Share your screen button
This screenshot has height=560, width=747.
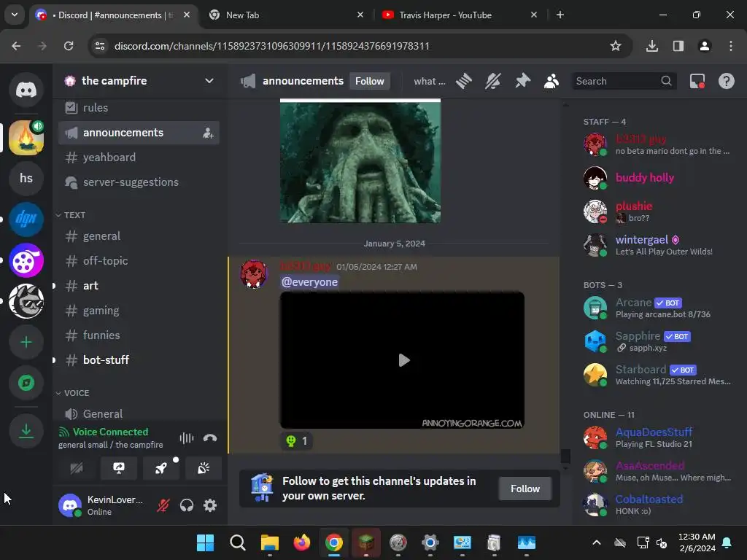tap(119, 468)
